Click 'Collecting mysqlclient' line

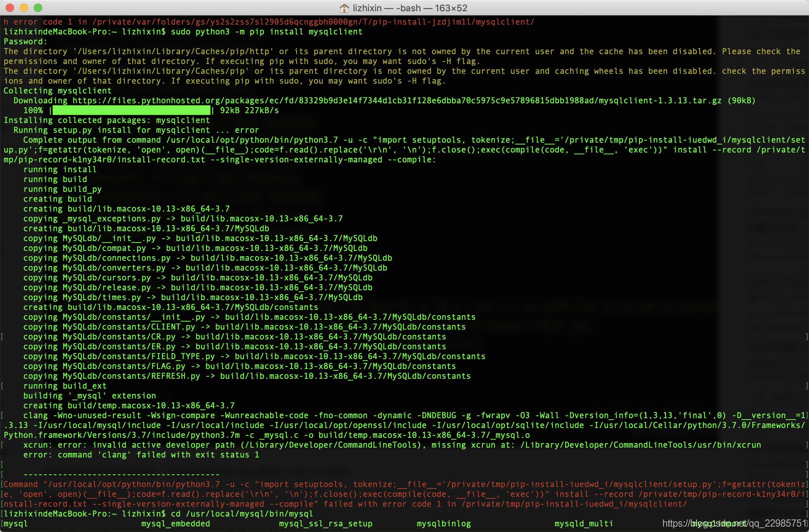point(58,91)
